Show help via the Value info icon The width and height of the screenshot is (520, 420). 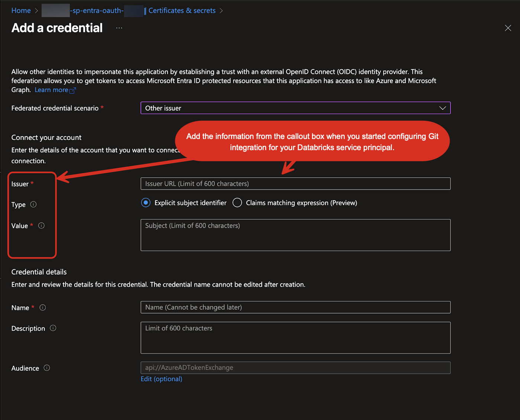(41, 225)
